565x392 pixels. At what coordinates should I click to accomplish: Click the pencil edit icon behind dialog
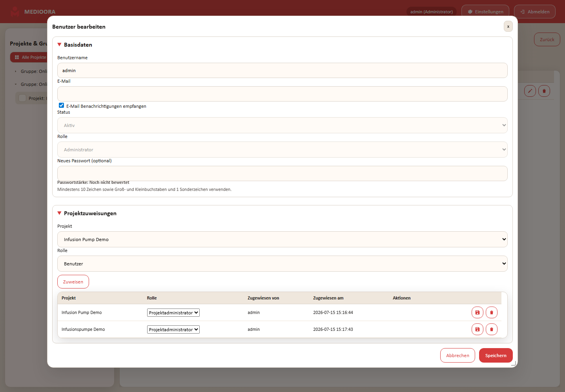pyautogui.click(x=530, y=91)
